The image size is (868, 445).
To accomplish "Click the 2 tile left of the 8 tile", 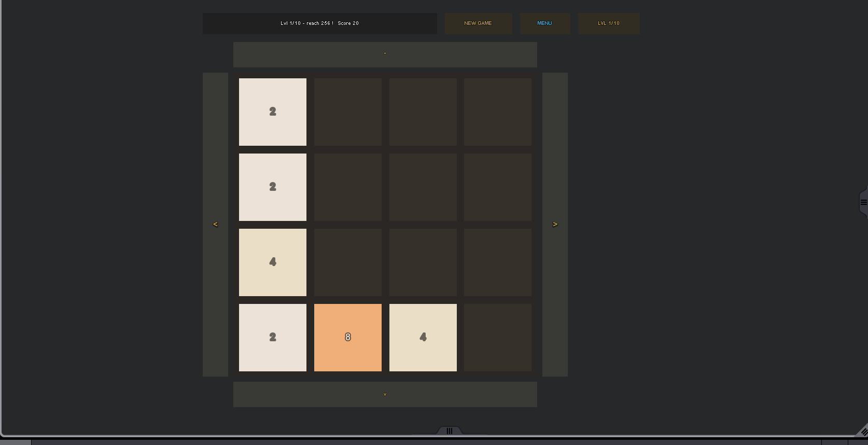I will 273,338.
